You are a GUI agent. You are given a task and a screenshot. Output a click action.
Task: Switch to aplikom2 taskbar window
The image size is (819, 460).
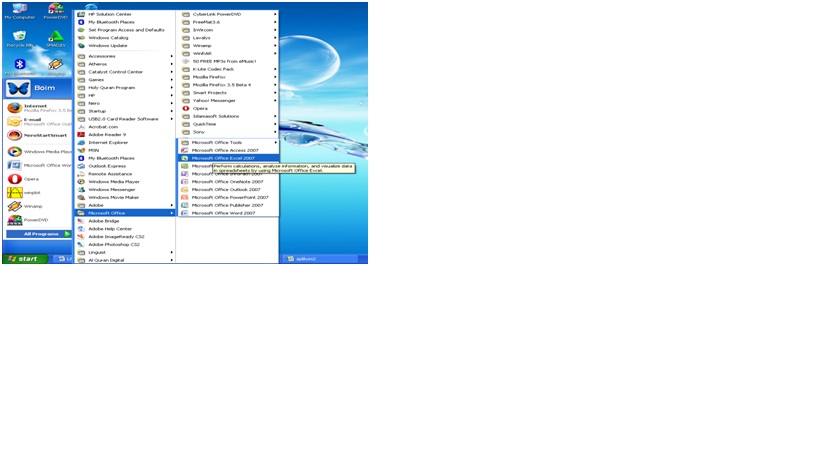point(319,259)
